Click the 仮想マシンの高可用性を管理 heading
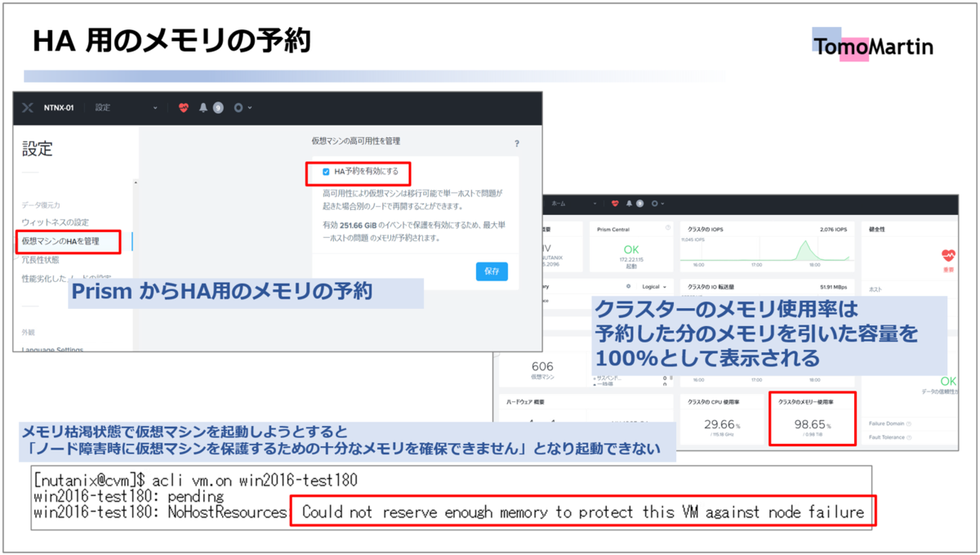The width and height of the screenshot is (980, 555). click(x=356, y=141)
